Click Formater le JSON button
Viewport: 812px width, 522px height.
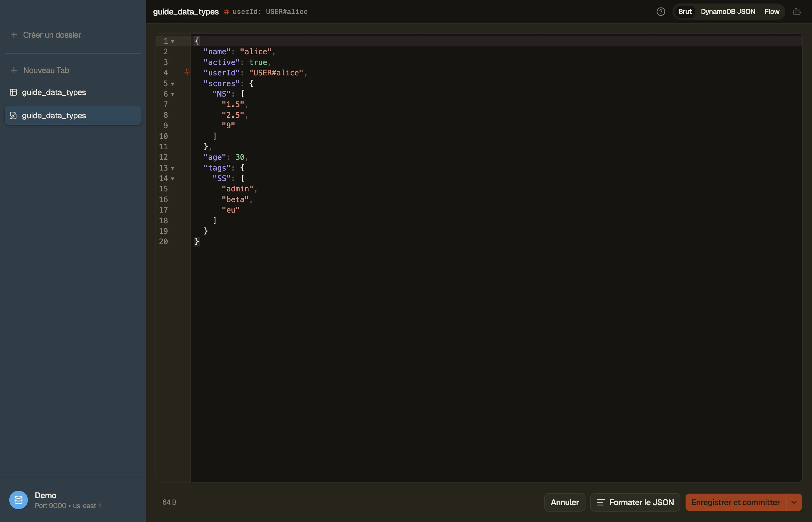[635, 502]
